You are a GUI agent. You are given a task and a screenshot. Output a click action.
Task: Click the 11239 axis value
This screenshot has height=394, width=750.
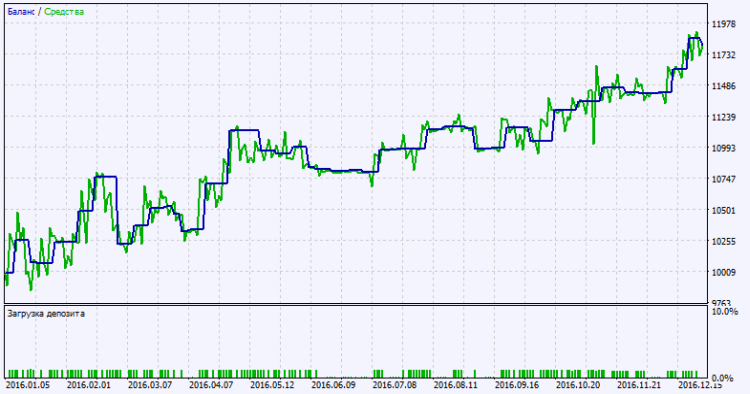pyautogui.click(x=724, y=118)
